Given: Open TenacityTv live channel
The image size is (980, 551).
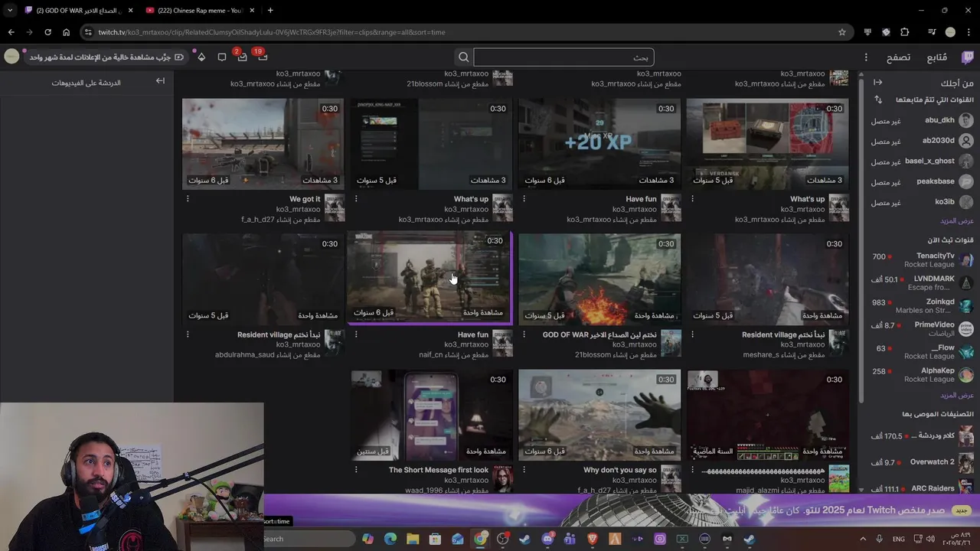Looking at the screenshot, I should tap(923, 260).
